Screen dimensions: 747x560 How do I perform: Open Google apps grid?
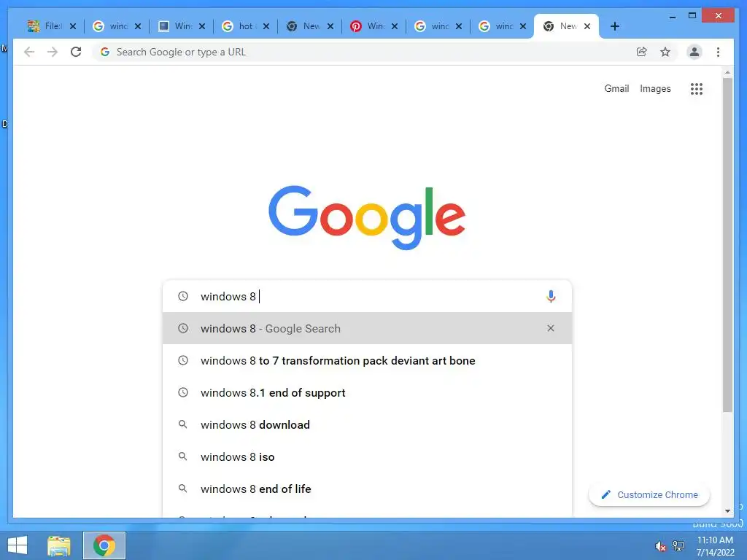(x=697, y=88)
